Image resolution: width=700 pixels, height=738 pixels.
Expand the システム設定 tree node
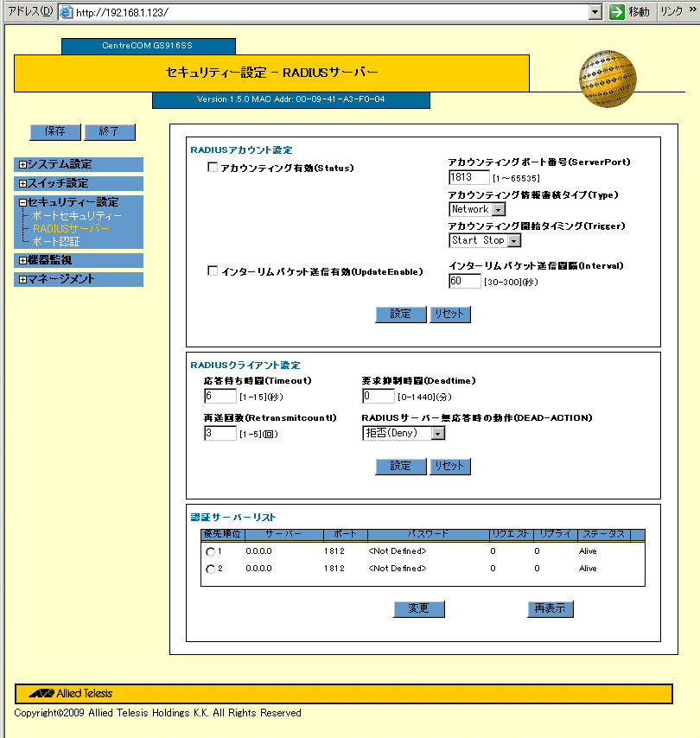[23, 164]
